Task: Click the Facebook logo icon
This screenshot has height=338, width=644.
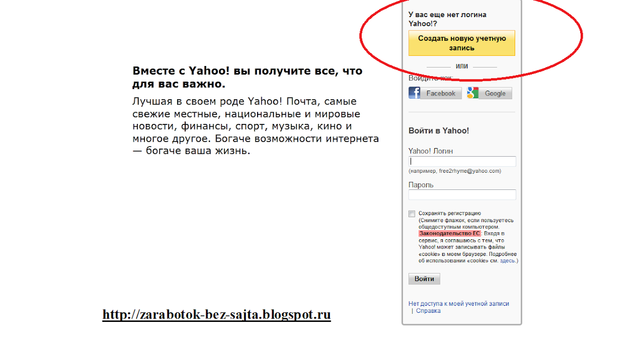Action: tap(414, 93)
